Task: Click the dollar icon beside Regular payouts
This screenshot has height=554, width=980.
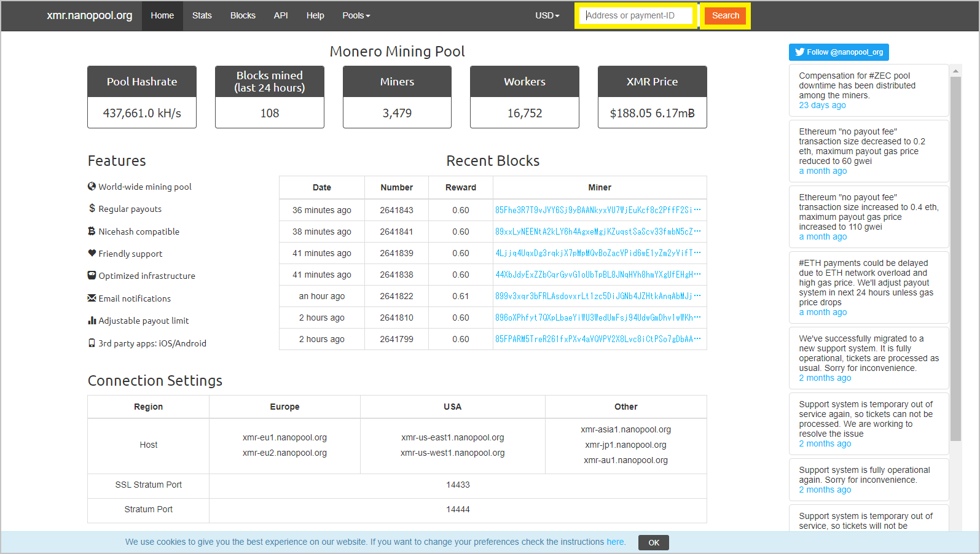Action: coord(92,208)
